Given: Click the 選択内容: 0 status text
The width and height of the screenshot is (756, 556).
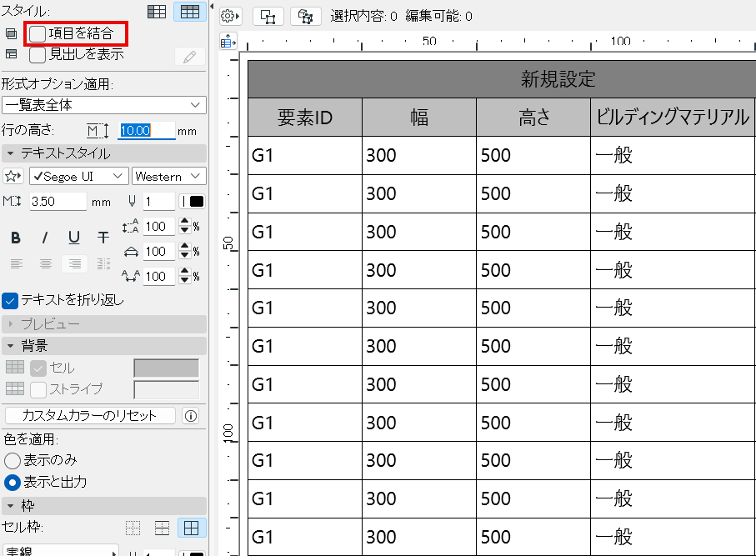Looking at the screenshot, I should [363, 17].
